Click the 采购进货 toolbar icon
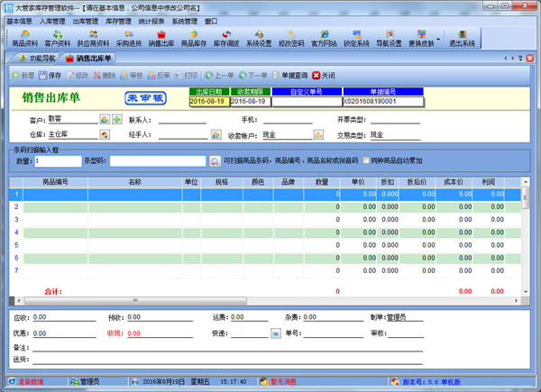 point(129,38)
